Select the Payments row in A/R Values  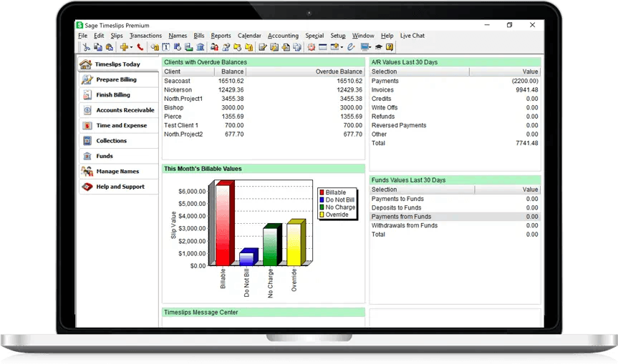click(x=455, y=81)
